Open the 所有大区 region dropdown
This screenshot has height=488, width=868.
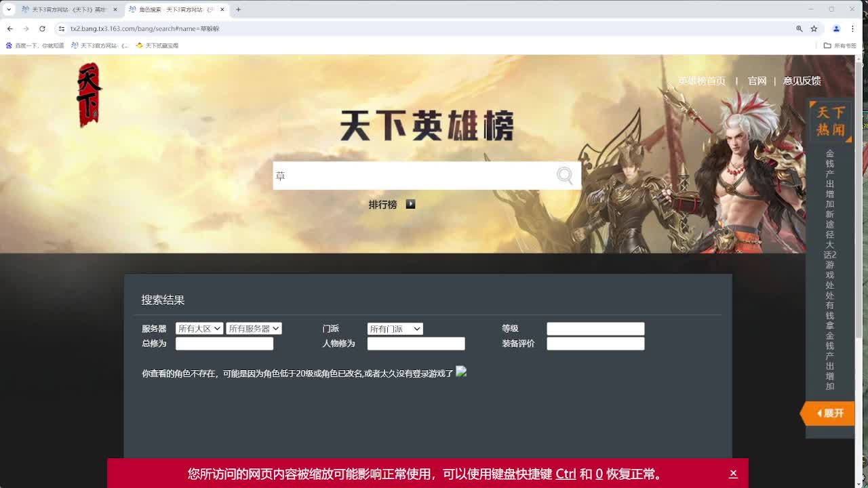click(x=199, y=329)
